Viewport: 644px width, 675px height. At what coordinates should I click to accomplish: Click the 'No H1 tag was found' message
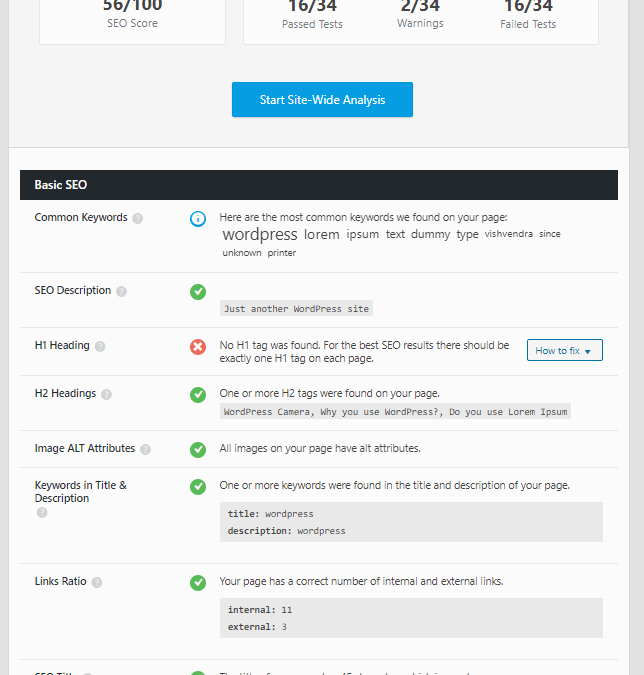coord(364,352)
